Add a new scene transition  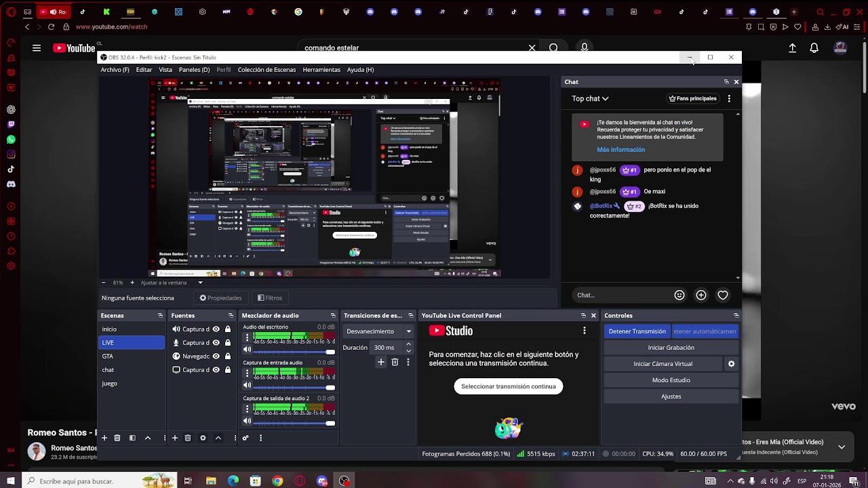coord(381,363)
